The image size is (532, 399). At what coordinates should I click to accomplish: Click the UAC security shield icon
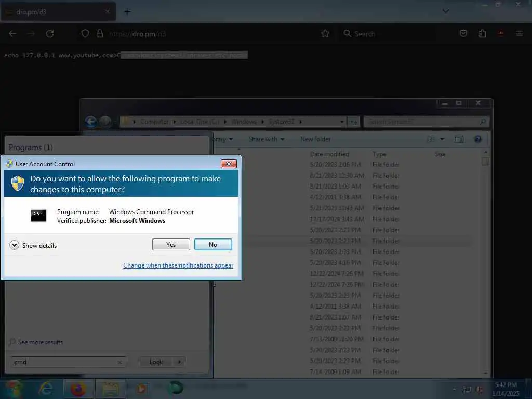(18, 183)
